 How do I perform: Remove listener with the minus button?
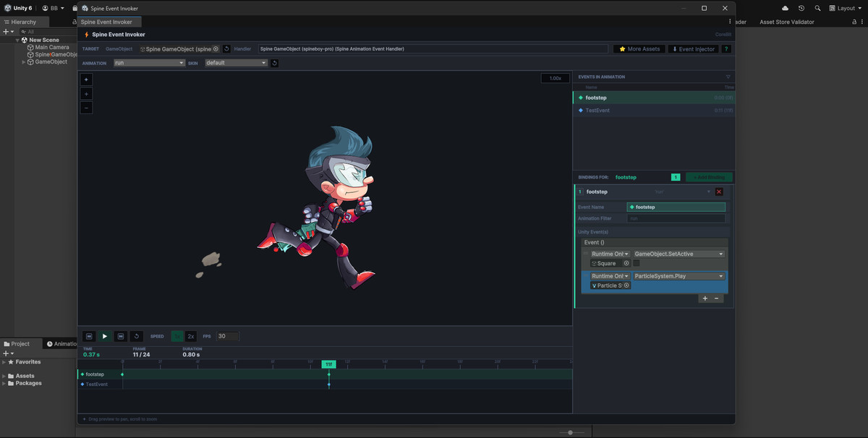(x=717, y=299)
